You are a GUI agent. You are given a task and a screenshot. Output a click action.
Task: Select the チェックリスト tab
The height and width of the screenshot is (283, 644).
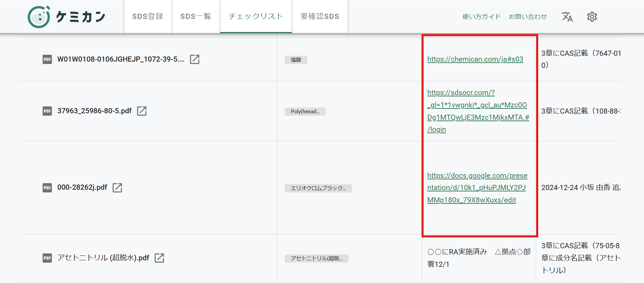(x=256, y=17)
